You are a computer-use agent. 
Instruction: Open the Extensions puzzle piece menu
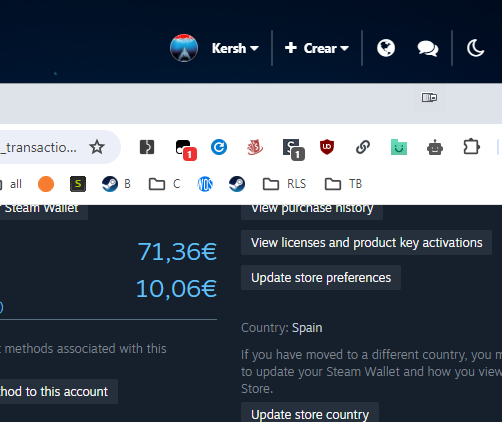point(471,147)
